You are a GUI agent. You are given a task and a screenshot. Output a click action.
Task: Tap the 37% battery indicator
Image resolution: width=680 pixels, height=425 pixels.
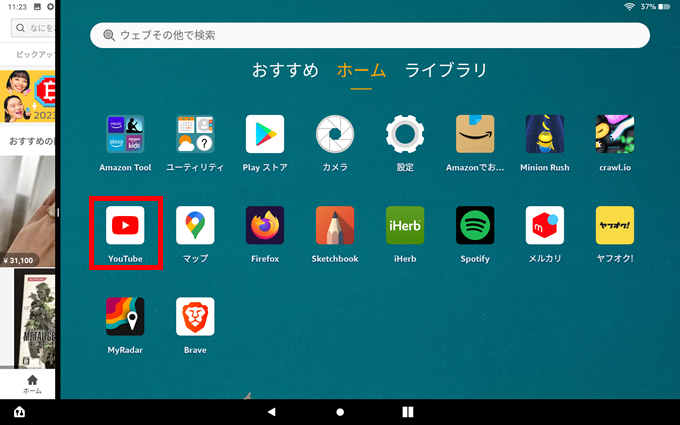[655, 7]
